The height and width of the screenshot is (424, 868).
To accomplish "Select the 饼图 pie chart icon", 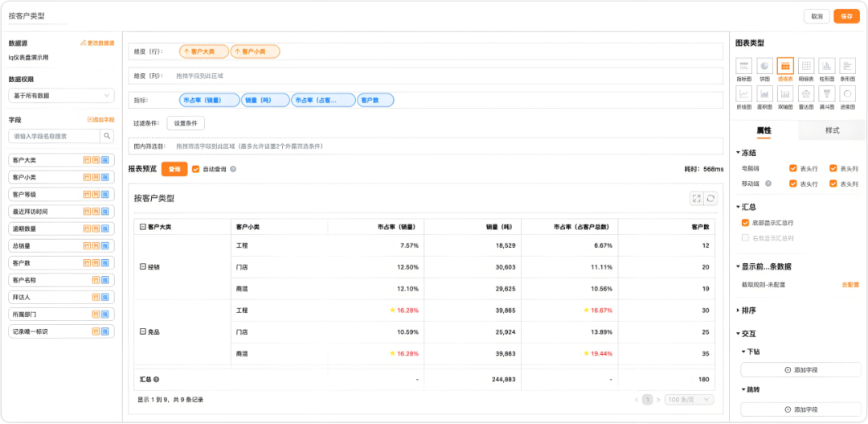I will tap(765, 66).
